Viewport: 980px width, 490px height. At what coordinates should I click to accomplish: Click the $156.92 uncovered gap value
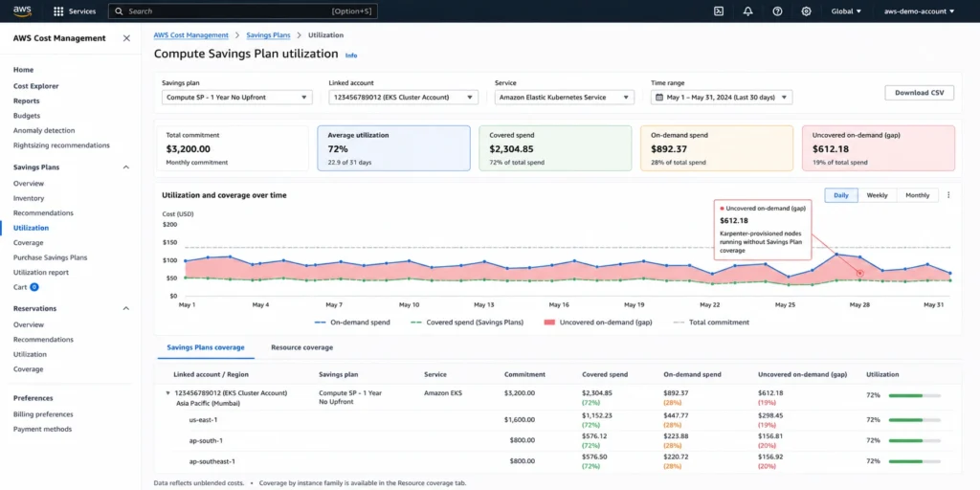770,457
